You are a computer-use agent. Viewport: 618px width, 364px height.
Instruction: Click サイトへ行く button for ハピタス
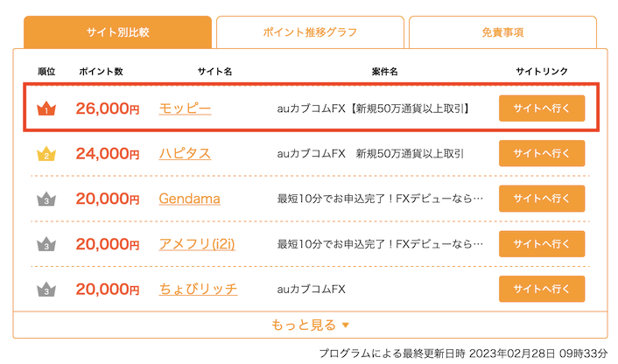[542, 153]
